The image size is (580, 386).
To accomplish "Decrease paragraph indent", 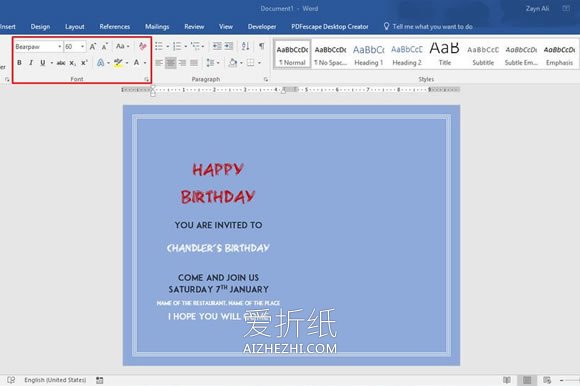I will coord(217,46).
